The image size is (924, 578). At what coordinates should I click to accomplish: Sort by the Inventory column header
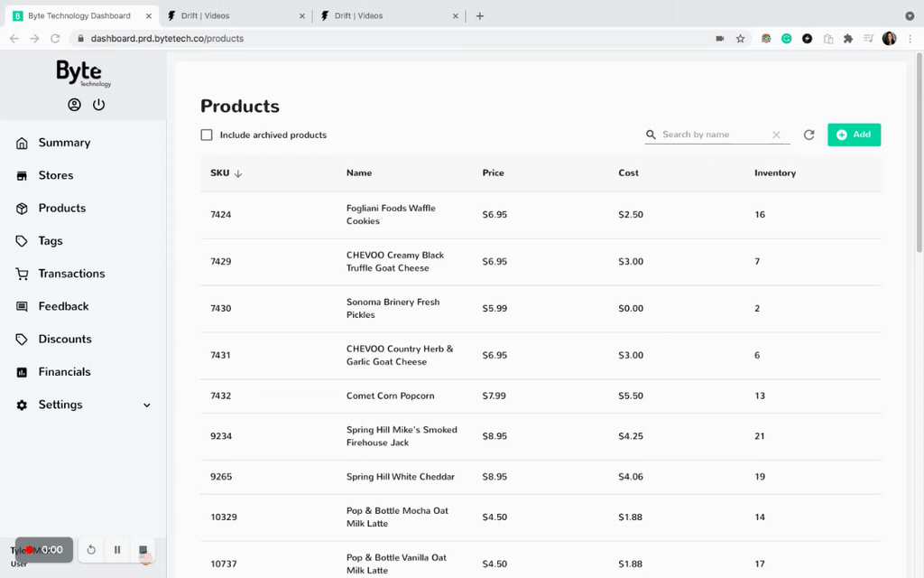point(775,172)
